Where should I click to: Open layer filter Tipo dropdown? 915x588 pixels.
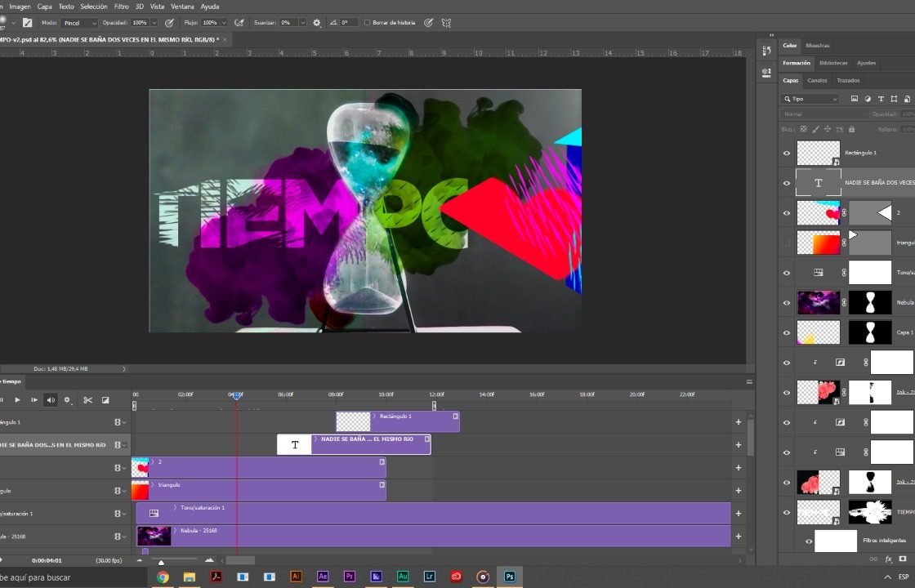810,99
